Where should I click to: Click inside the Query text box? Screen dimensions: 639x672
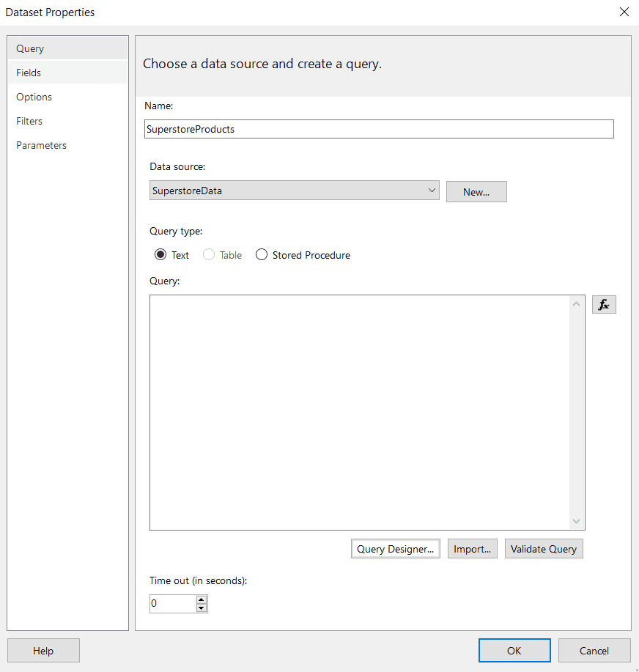click(359, 413)
